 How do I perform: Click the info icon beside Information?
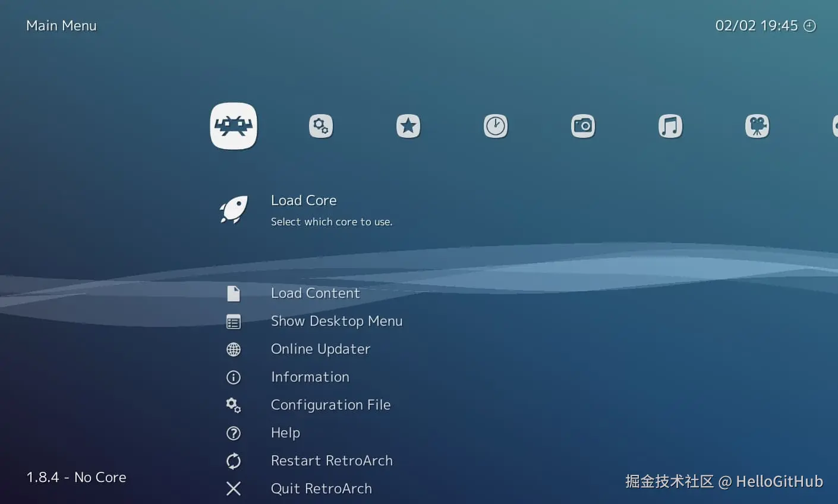point(234,377)
